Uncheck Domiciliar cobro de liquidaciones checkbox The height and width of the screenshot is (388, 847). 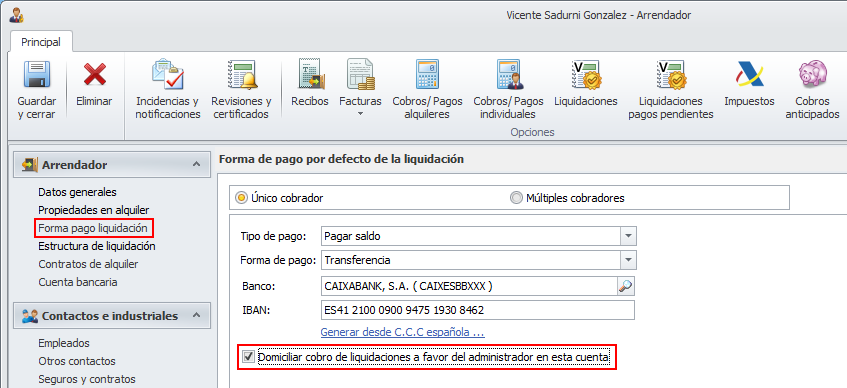point(248,357)
